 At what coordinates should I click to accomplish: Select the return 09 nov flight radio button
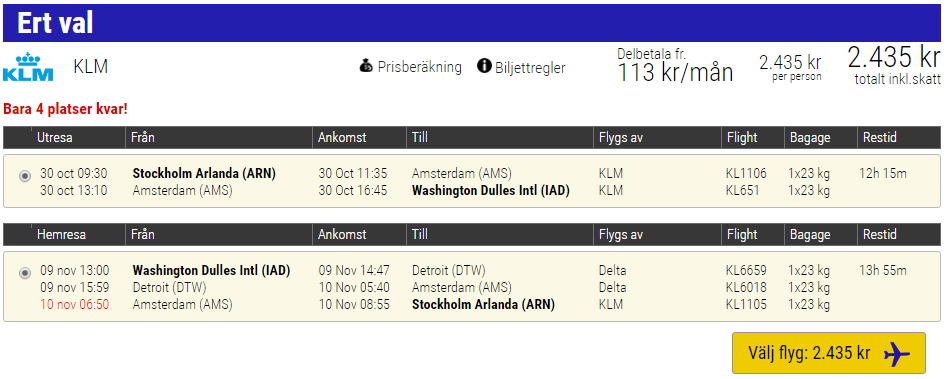click(25, 273)
